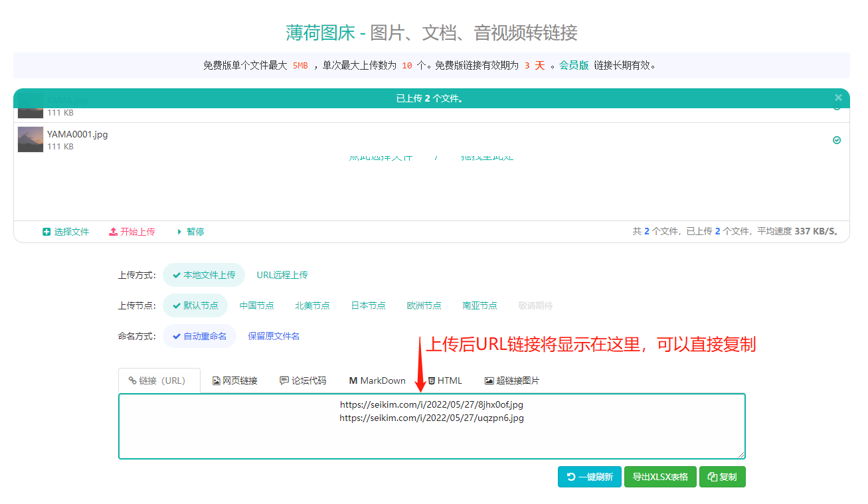868x504 pixels.
Task: Click 导出XLSX表格 export button
Action: (660, 477)
